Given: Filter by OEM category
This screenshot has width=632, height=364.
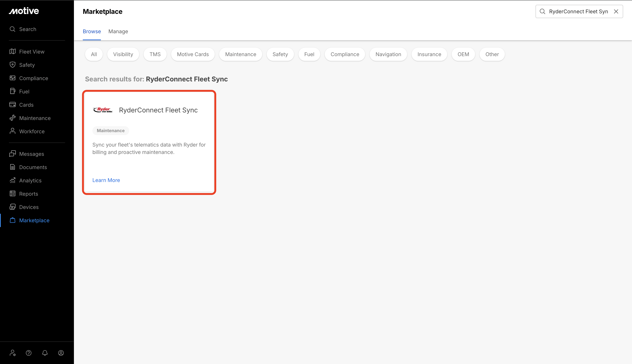Looking at the screenshot, I should tap(463, 54).
